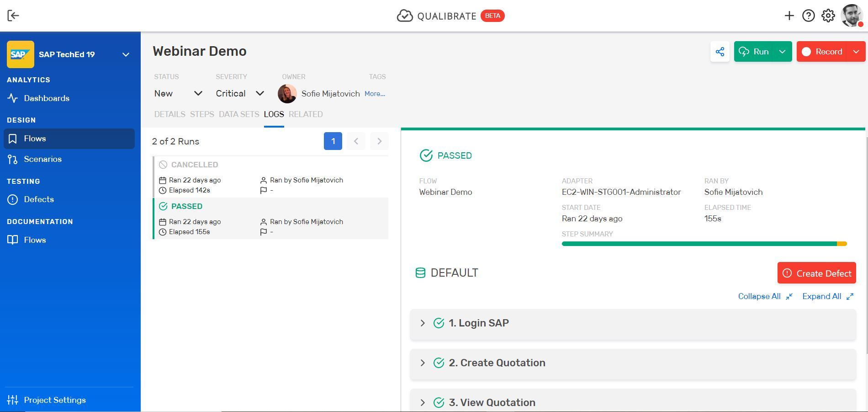Click the plus icon to create new item
Viewport: 868px width, 412px height.
point(789,16)
